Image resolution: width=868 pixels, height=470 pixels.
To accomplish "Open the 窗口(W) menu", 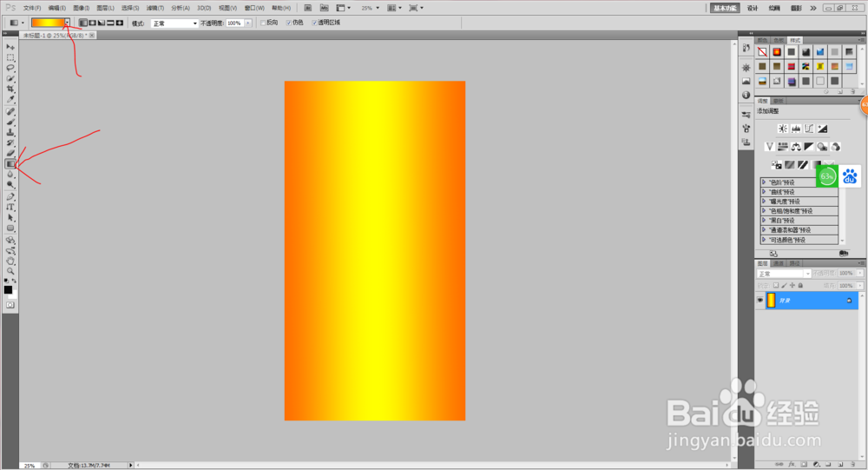I will coord(254,9).
